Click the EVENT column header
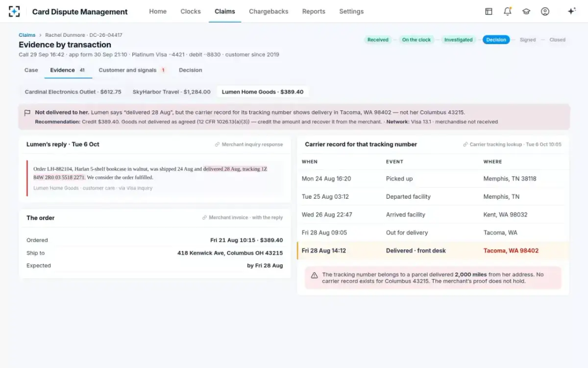The height and width of the screenshot is (368, 588). 394,162
